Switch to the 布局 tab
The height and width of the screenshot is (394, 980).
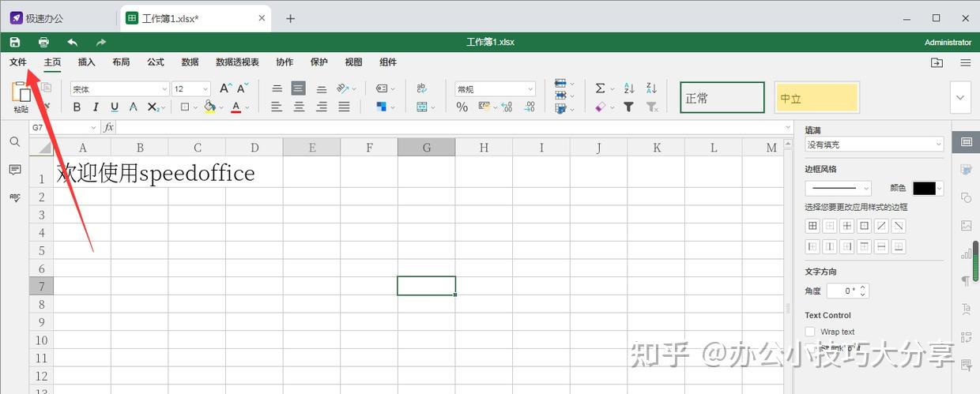[121, 62]
